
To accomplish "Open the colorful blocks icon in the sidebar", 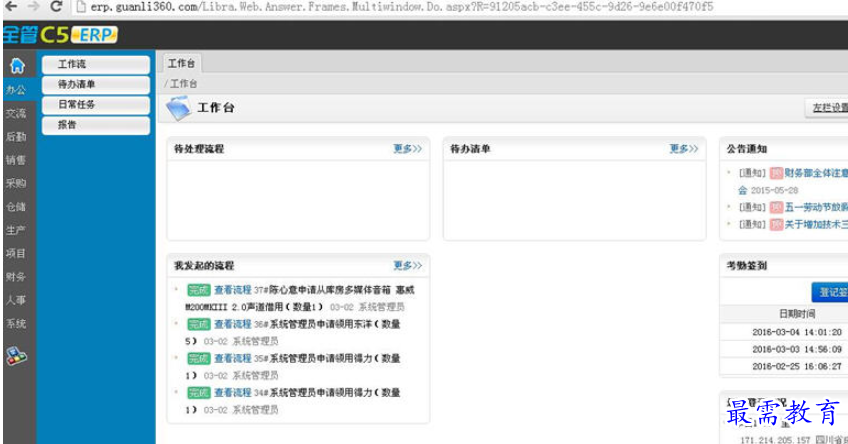I will 17,356.
